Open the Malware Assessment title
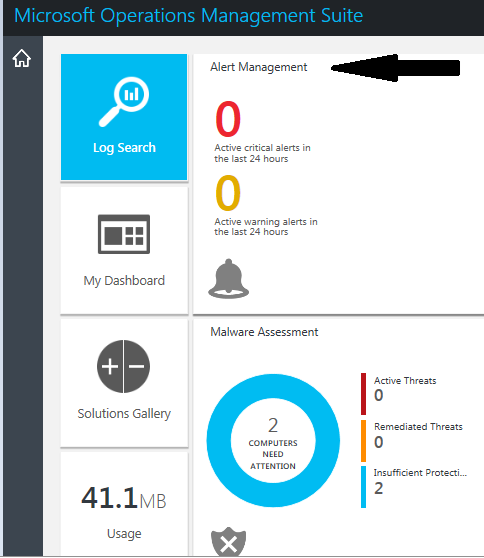This screenshot has height=558, width=484. pos(264,332)
